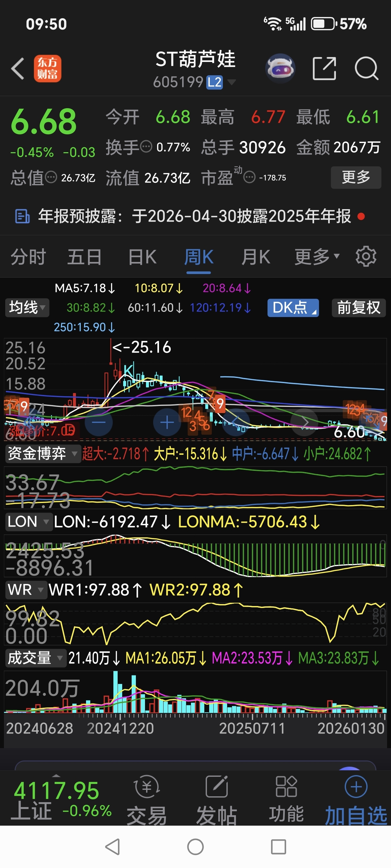
Task: Tap the 换手 info circle icon
Action: (x=146, y=147)
